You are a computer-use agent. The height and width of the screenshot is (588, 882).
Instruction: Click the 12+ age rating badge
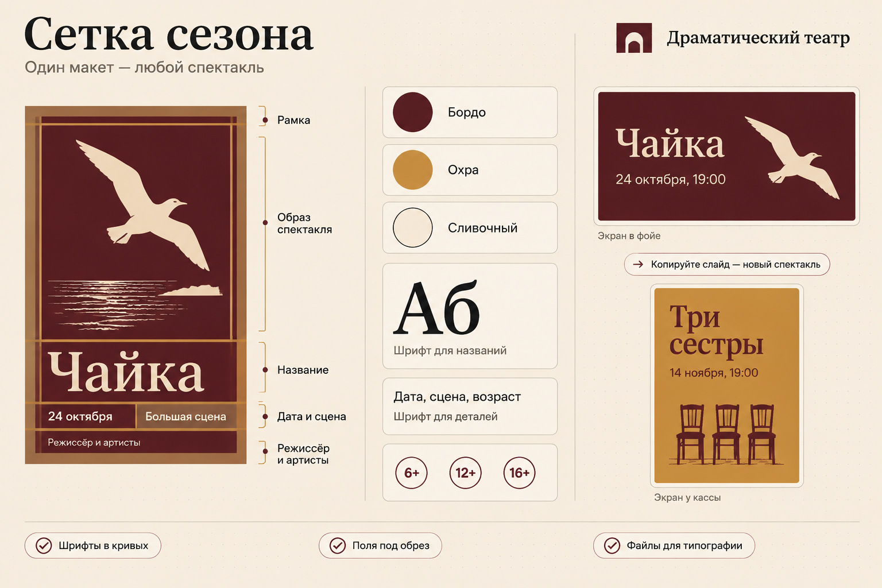point(465,473)
